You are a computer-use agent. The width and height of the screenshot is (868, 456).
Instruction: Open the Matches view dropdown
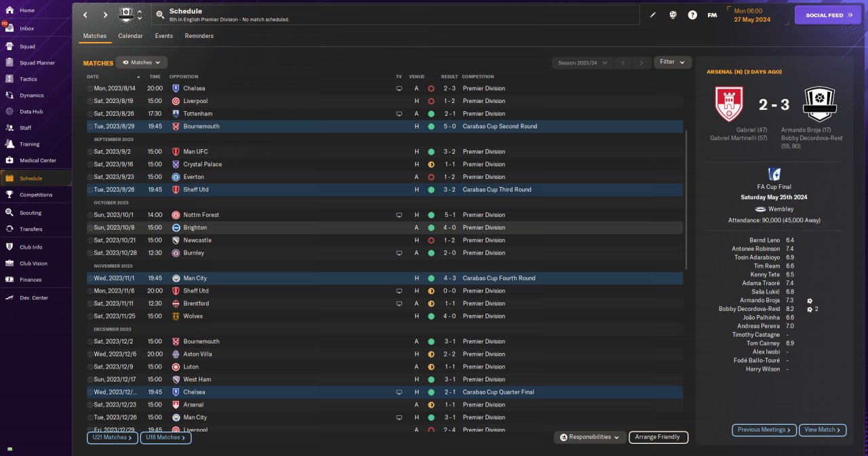click(142, 62)
